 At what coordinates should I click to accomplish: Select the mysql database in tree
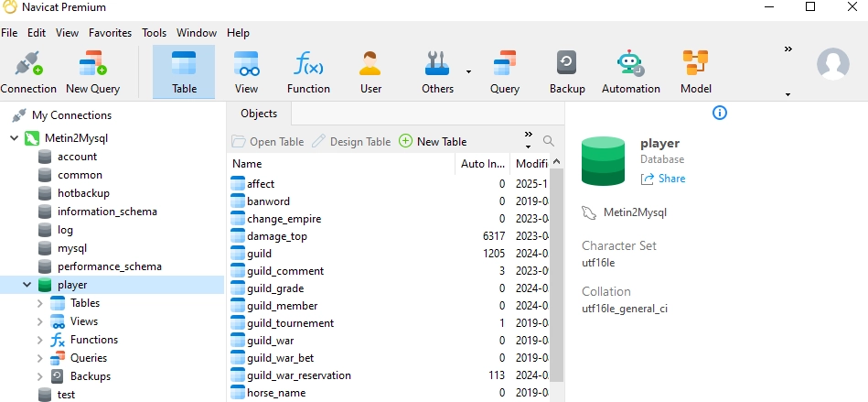click(x=72, y=248)
